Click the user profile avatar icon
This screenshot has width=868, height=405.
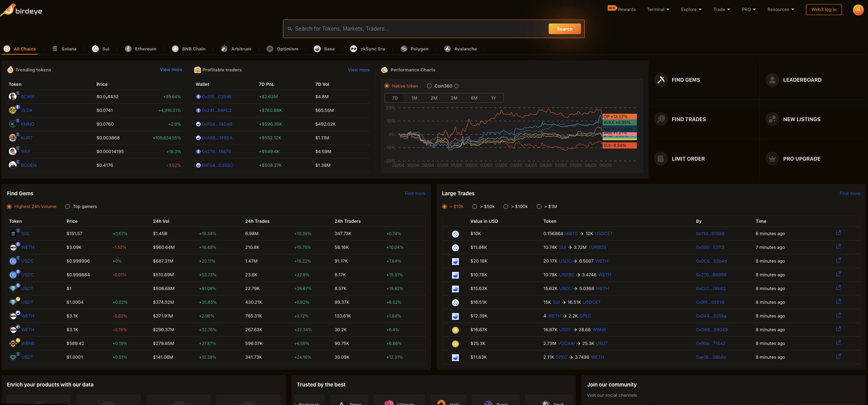[x=858, y=10]
